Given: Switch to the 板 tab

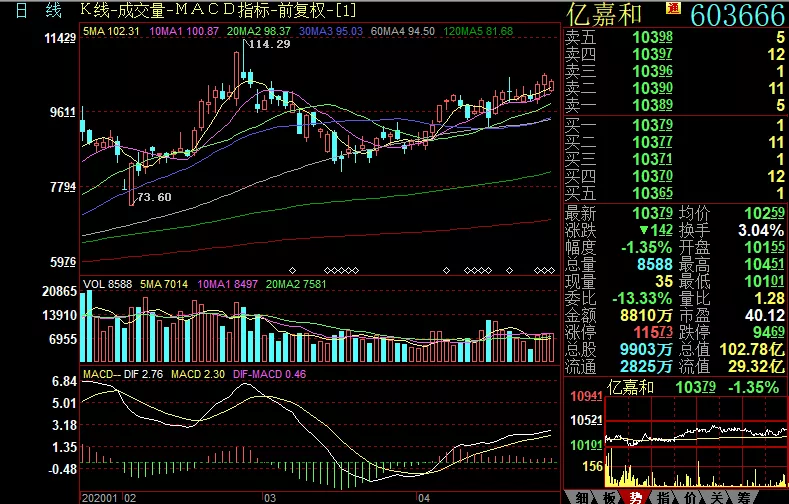Looking at the screenshot, I should coord(609,497).
